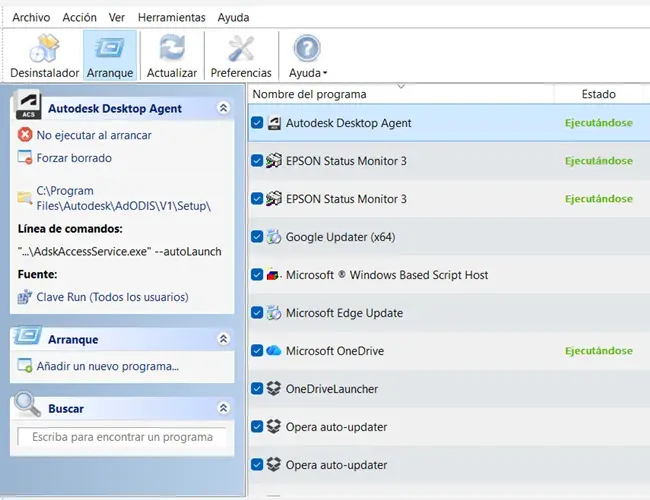
Task: Focus the Escriba para encontrar un programa field
Action: pos(122,437)
